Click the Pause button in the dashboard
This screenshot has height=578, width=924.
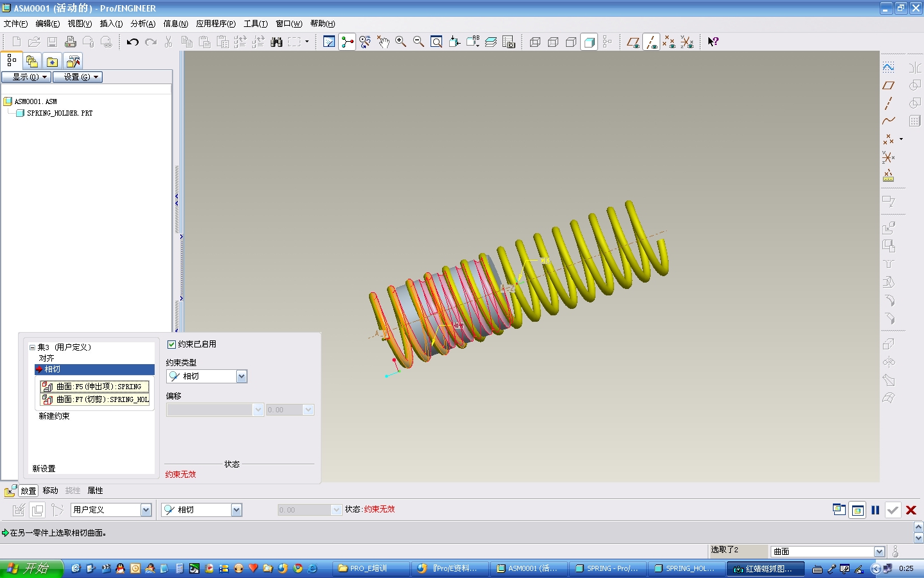click(x=875, y=510)
